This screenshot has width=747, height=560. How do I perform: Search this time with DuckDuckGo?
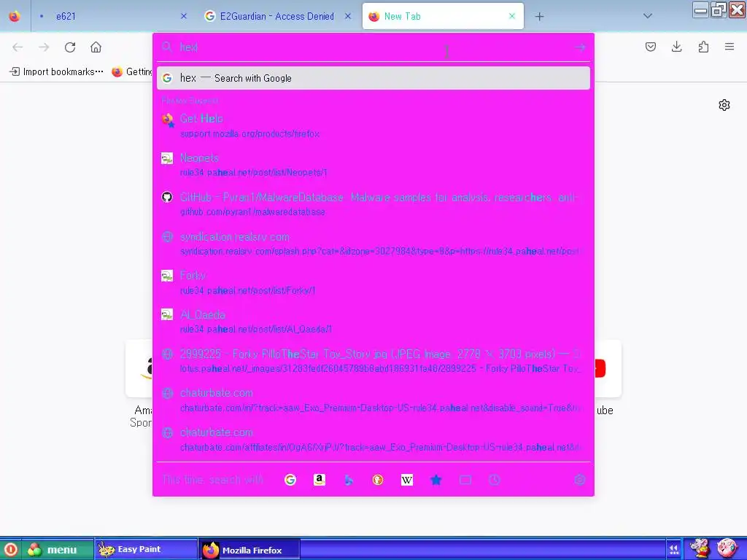[378, 480]
